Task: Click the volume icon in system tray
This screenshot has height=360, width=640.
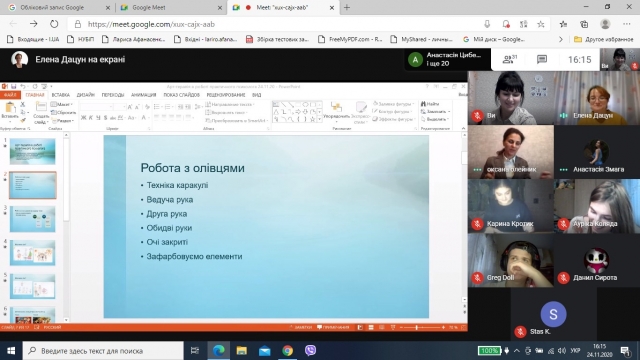Action: click(562, 351)
